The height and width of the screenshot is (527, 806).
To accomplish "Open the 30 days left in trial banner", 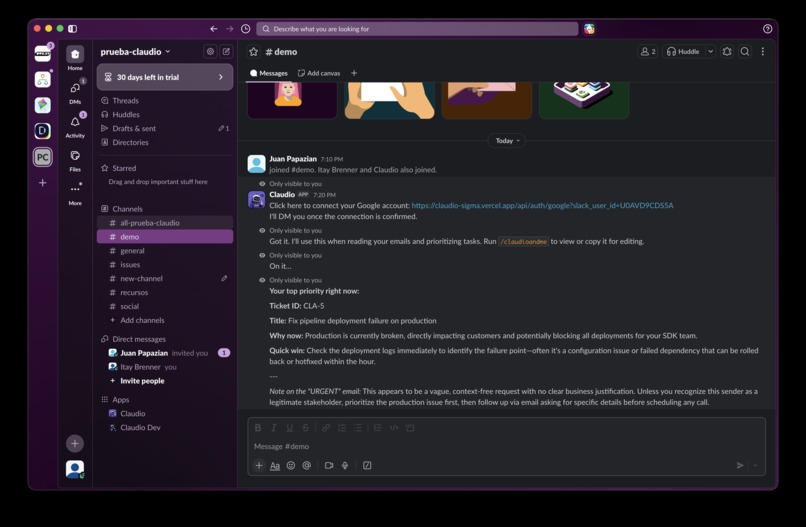I will (165, 77).
